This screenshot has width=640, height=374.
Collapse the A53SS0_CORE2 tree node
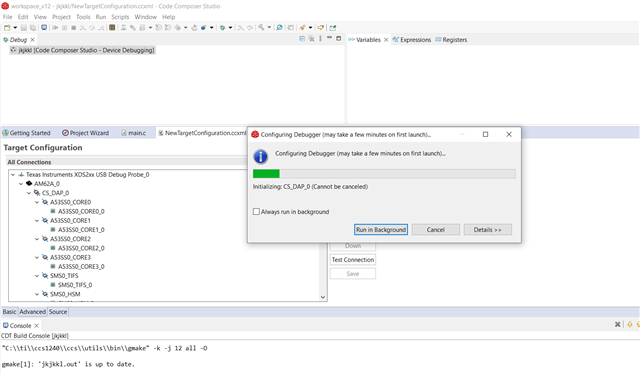[37, 239]
